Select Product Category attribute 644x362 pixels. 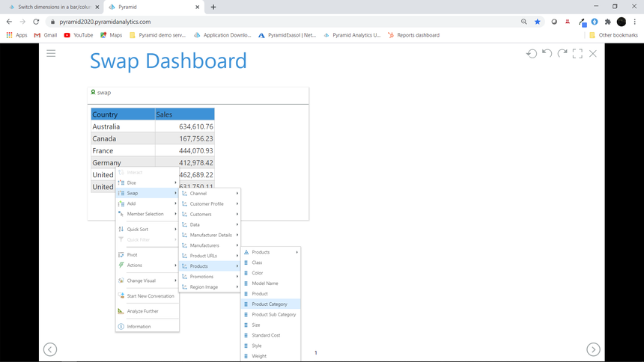point(270,304)
